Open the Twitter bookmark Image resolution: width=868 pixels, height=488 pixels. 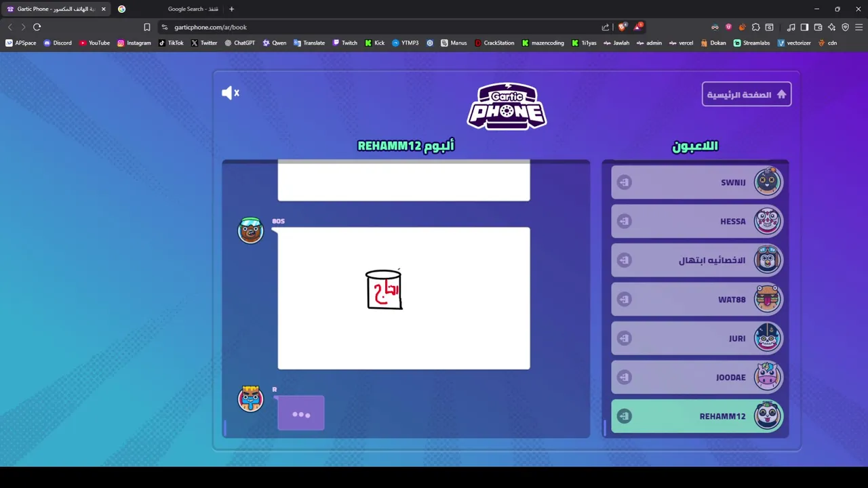[x=204, y=43]
